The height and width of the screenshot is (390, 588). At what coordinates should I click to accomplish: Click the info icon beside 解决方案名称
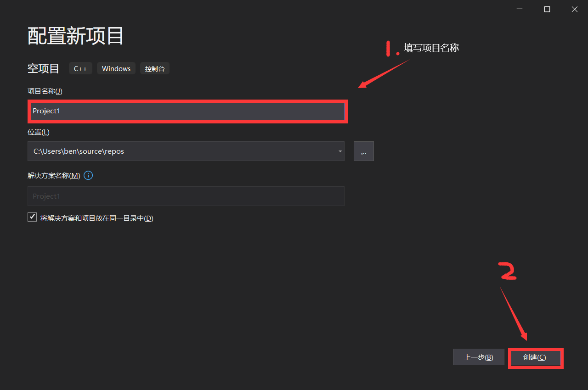tap(88, 175)
